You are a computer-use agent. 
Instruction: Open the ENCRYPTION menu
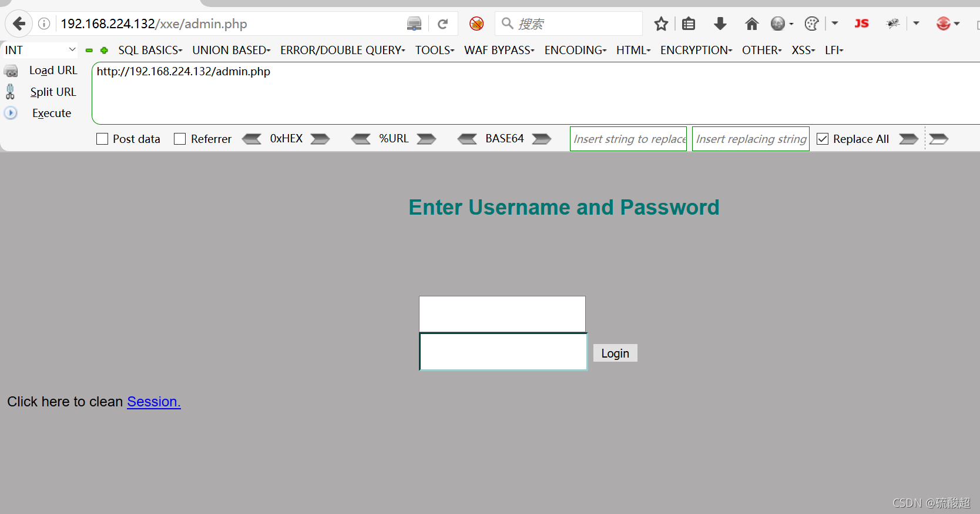(696, 50)
